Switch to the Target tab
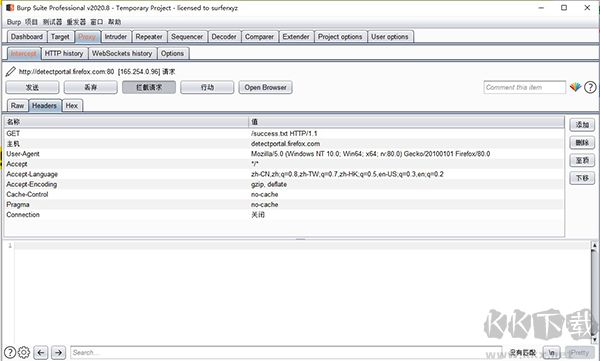 60,37
